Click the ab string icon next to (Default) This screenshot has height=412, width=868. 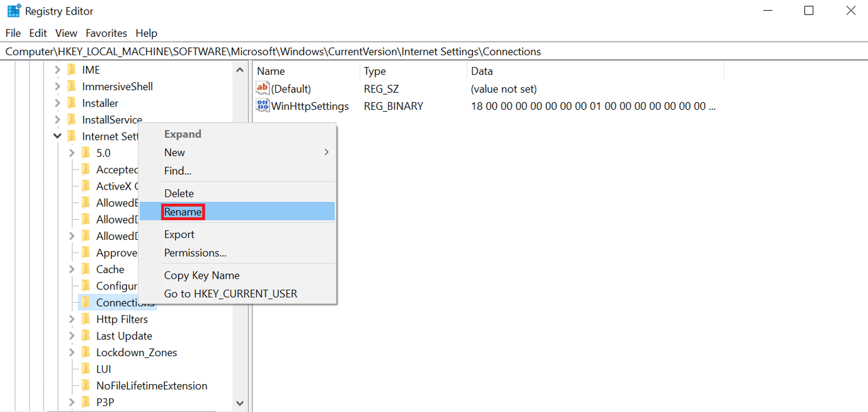(x=262, y=88)
